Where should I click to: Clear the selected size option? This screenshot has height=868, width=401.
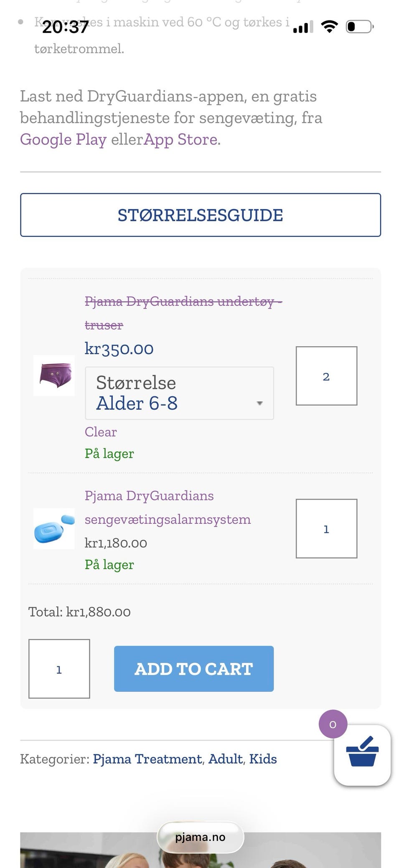coord(101,431)
